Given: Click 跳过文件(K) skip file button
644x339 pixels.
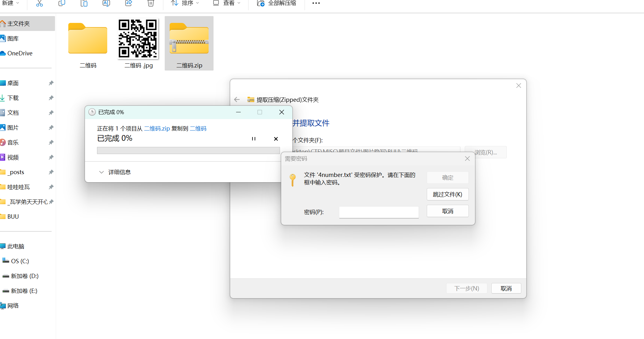Looking at the screenshot, I should click(x=447, y=194).
